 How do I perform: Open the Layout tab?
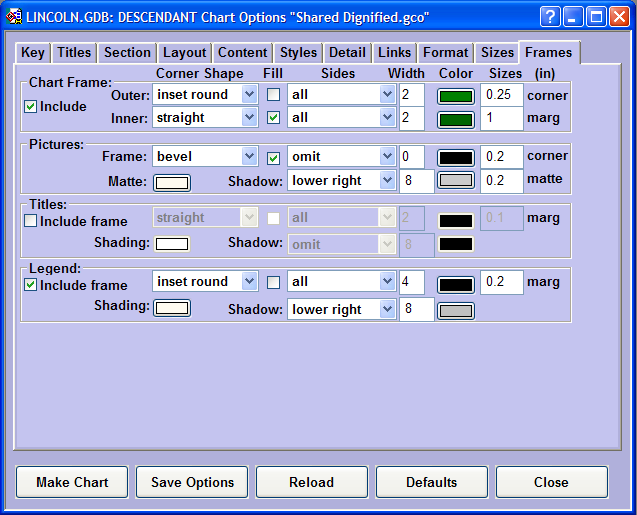tap(185, 53)
